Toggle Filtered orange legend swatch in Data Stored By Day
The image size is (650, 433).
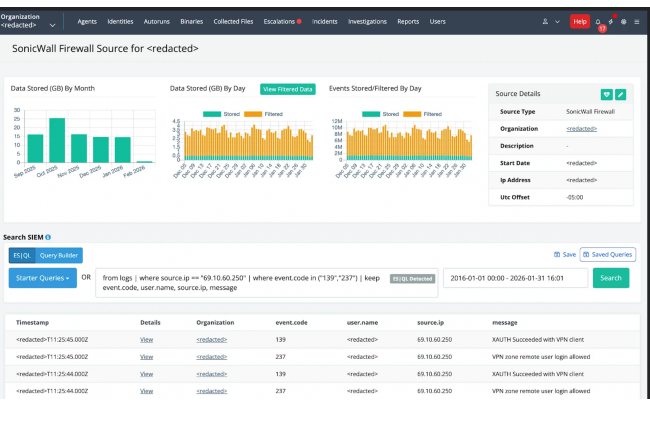253,114
